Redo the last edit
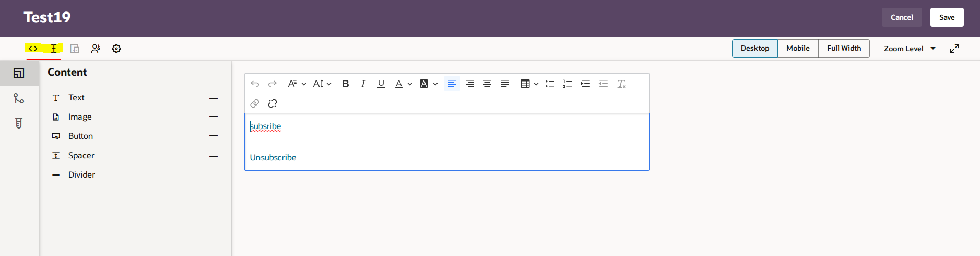This screenshot has height=256, width=980. pos(272,84)
